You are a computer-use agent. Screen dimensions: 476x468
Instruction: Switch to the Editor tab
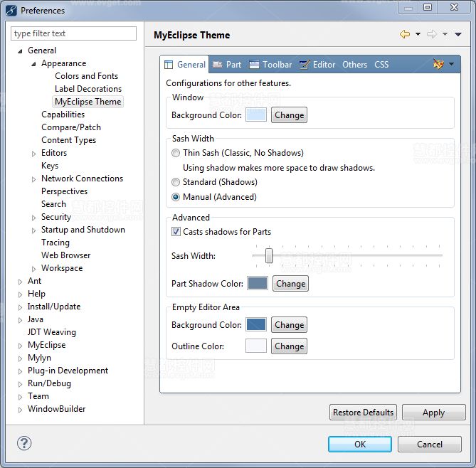(x=317, y=64)
